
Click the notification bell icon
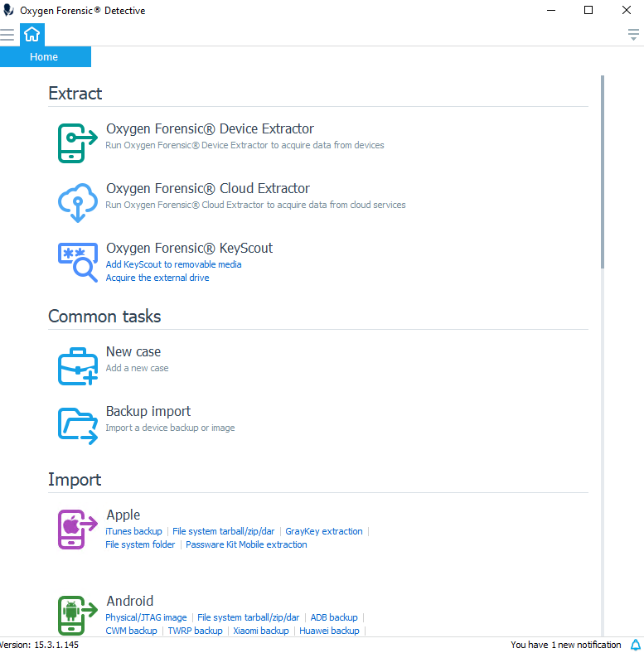(x=635, y=645)
